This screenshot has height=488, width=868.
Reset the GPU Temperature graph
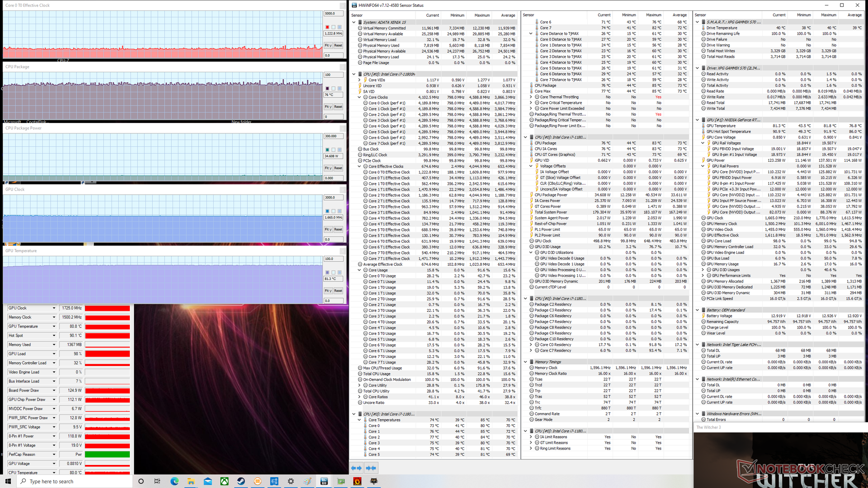338,291
